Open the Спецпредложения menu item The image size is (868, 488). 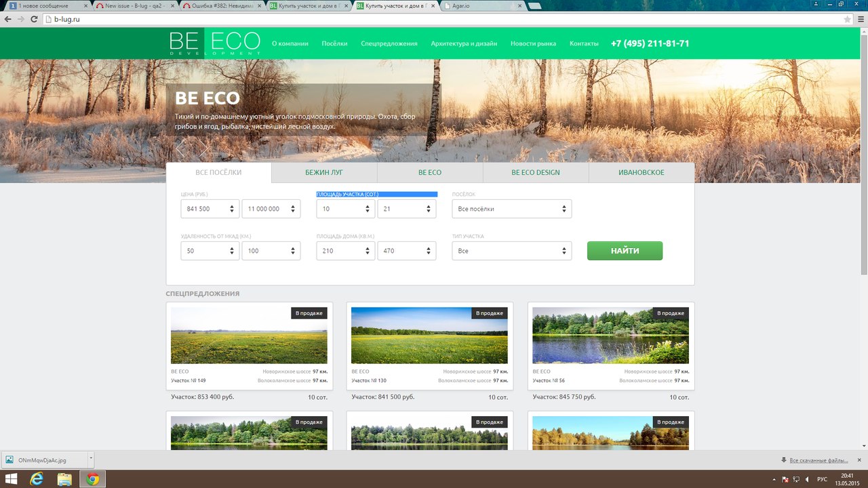coord(389,43)
